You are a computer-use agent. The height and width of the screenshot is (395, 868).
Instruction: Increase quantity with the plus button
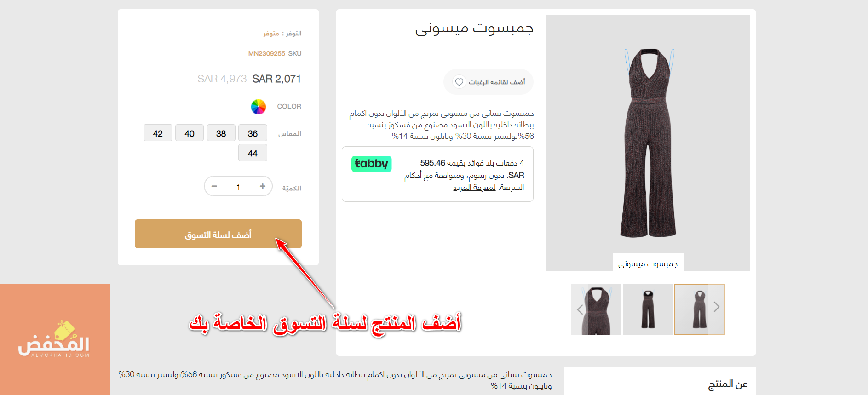tap(262, 186)
